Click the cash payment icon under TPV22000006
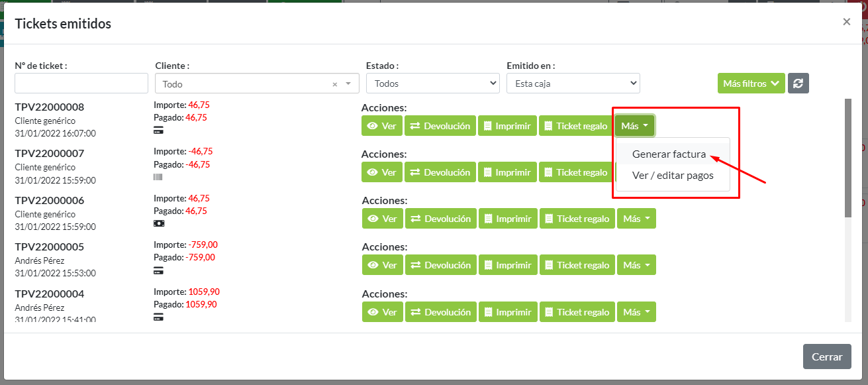Image resolution: width=868 pixels, height=385 pixels. pos(158,223)
